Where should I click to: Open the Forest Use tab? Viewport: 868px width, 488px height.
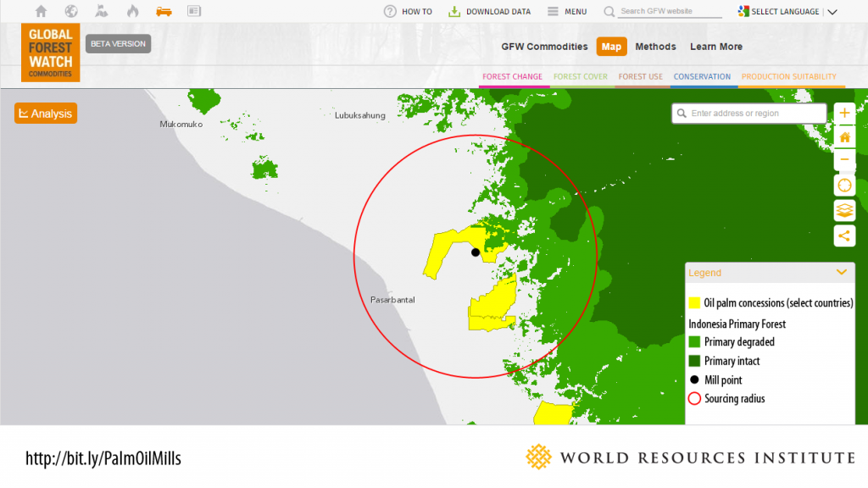click(641, 77)
